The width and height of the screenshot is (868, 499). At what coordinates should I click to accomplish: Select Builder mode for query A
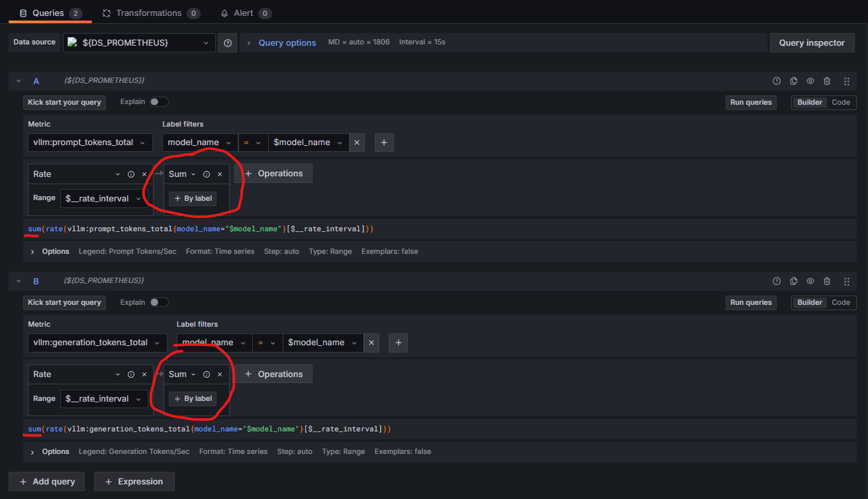point(810,102)
